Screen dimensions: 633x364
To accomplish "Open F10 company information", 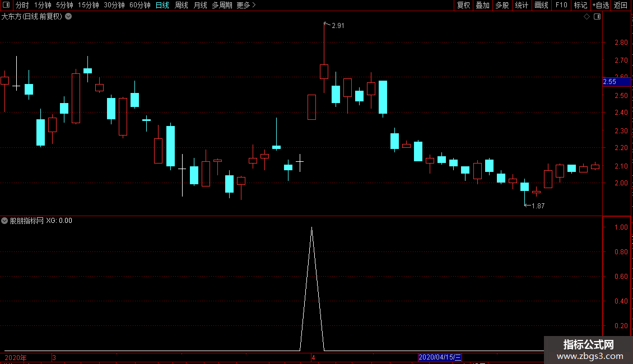I will 561,5.
